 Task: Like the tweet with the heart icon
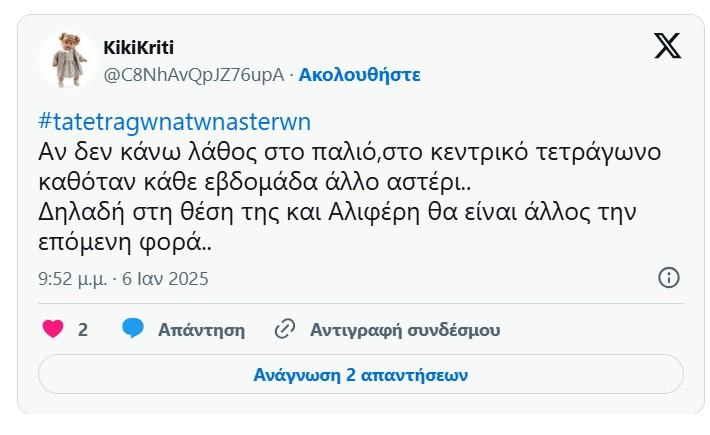click(x=53, y=329)
